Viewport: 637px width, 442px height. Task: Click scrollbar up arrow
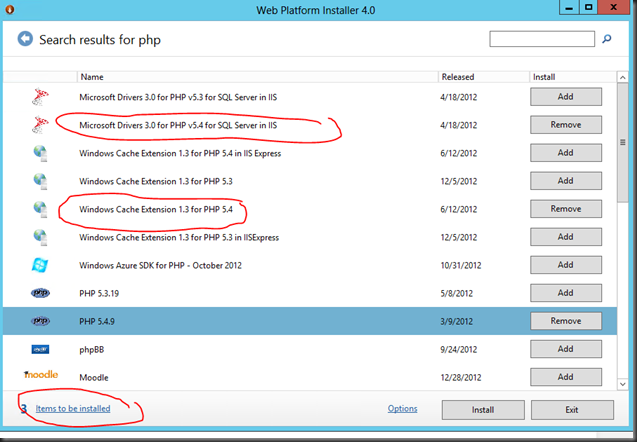[622, 77]
